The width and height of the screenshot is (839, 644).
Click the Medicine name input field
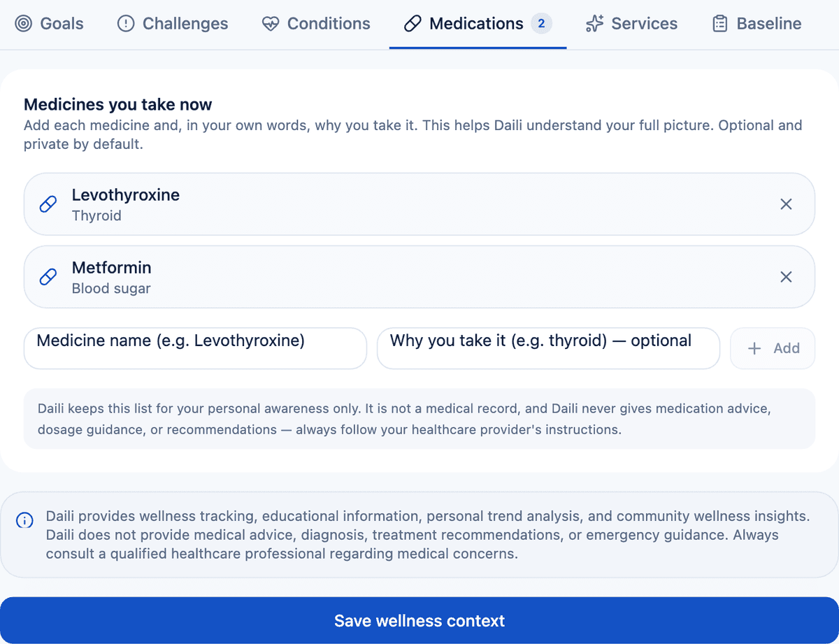click(195, 348)
